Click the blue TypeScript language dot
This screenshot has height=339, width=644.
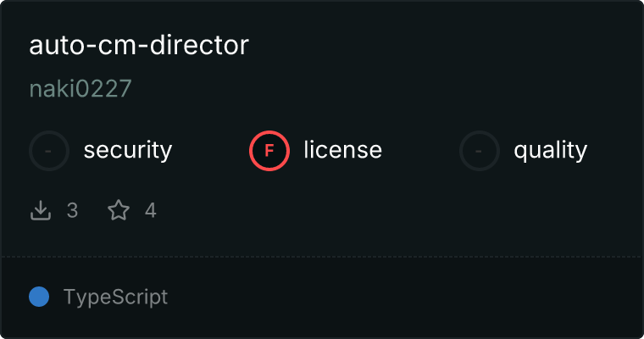tap(39, 297)
